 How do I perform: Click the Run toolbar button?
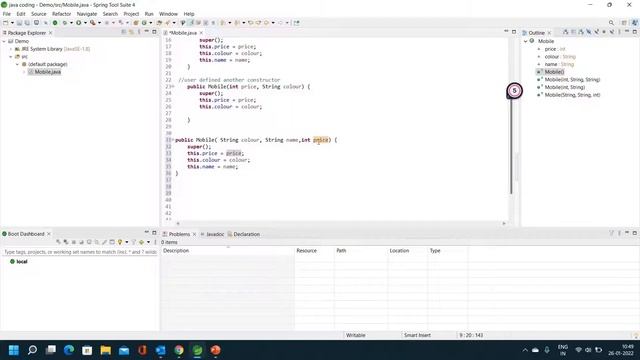tap(78, 23)
